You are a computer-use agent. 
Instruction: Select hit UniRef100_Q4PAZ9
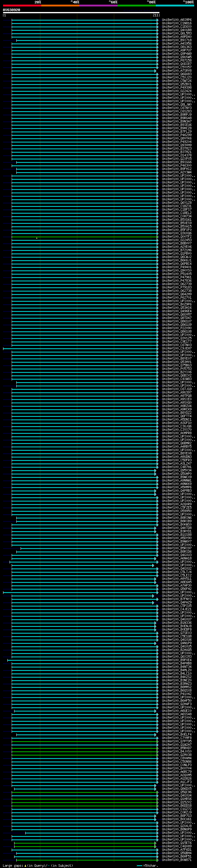click(x=177, y=603)
